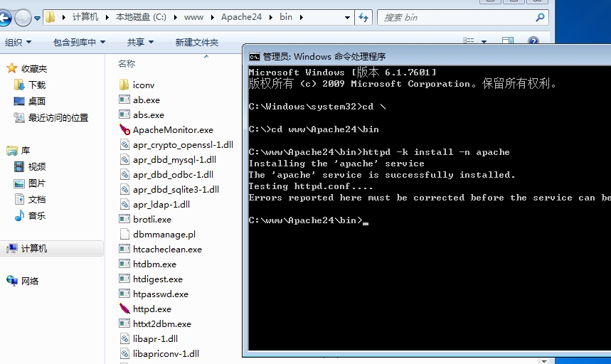Image resolution: width=611 pixels, height=364 pixels.
Task: Toggle the preview pane icon
Action: (507, 41)
